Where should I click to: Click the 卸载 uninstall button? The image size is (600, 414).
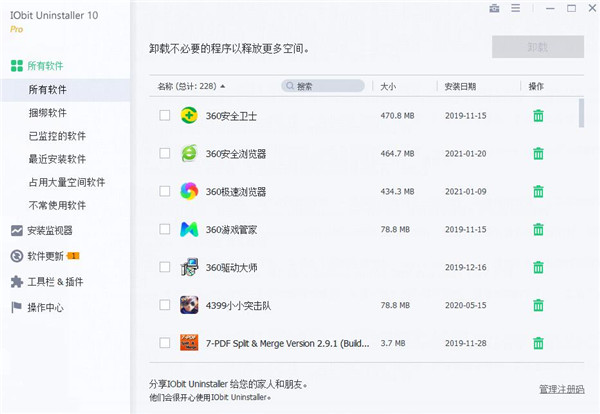tap(538, 47)
